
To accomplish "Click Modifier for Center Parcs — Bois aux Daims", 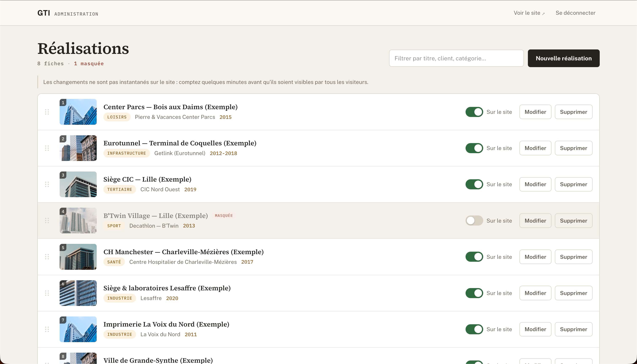I will [x=535, y=112].
